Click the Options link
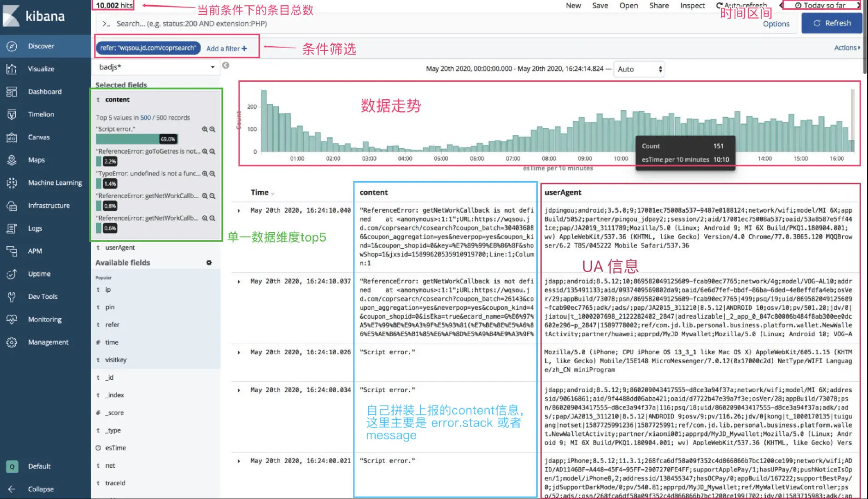Image resolution: width=868 pixels, height=499 pixels. (x=776, y=24)
